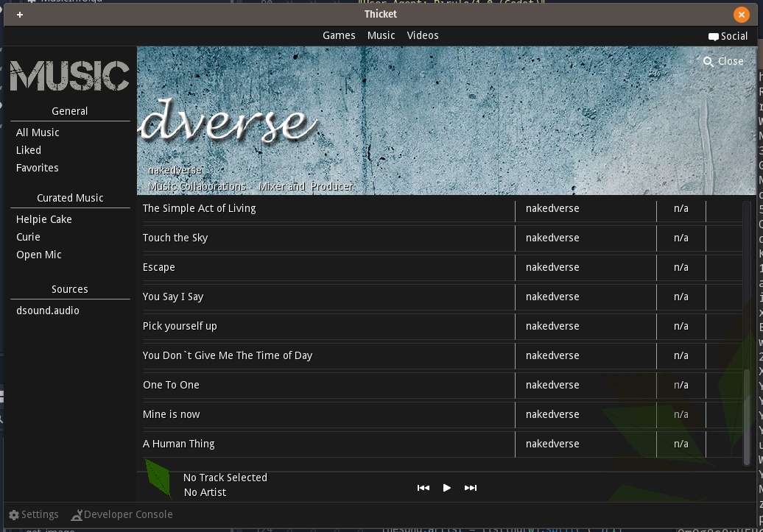This screenshot has height=532, width=763.
Task: Open Favorites in the sidebar
Action: [38, 168]
